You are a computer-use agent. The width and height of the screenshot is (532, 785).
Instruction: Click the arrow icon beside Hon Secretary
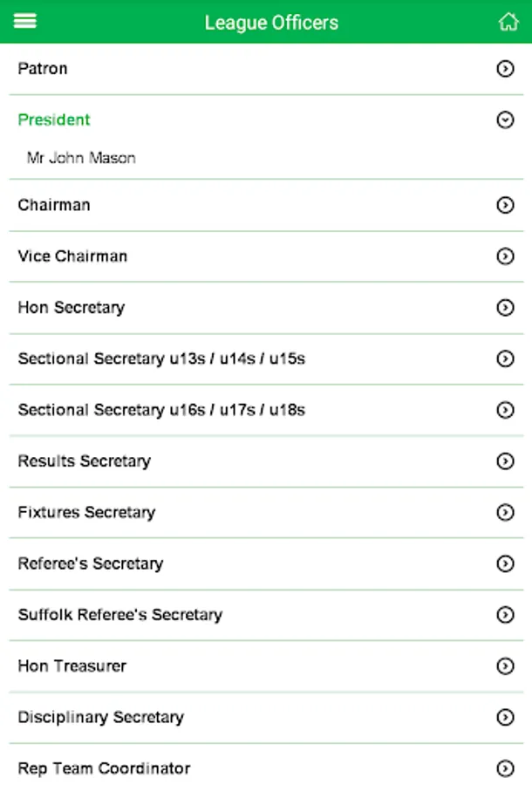505,307
